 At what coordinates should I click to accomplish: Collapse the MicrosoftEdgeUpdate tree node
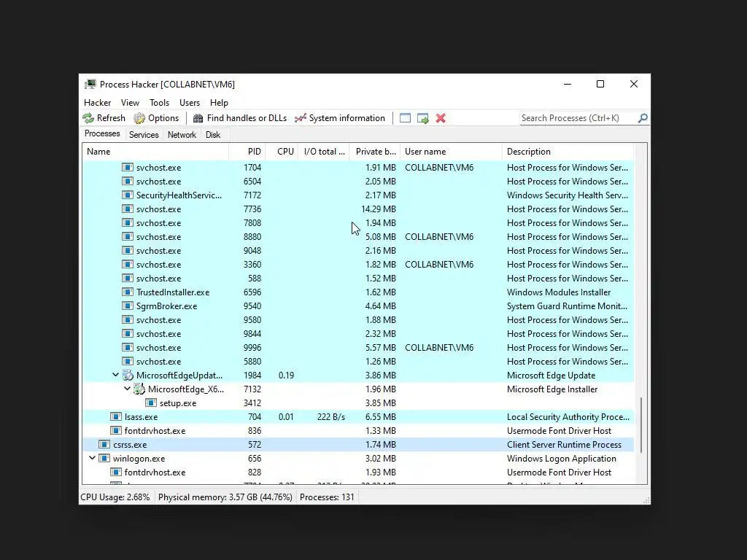tap(115, 375)
